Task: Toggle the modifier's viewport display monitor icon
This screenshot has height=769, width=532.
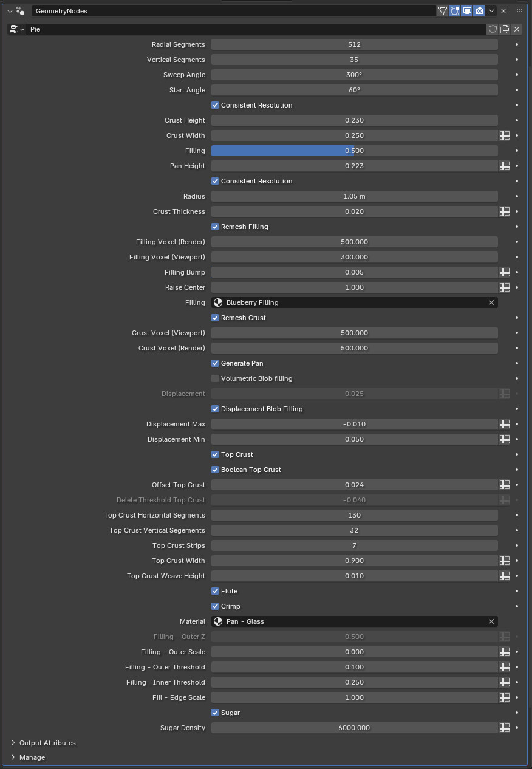Action: (467, 11)
